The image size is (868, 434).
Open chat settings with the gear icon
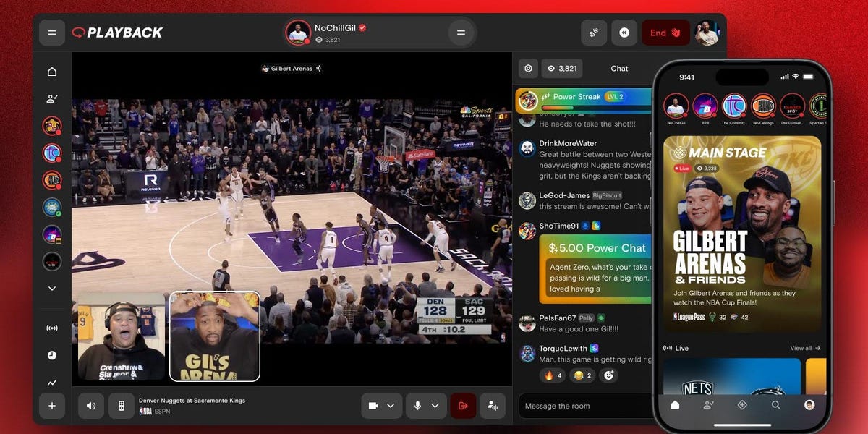point(528,68)
